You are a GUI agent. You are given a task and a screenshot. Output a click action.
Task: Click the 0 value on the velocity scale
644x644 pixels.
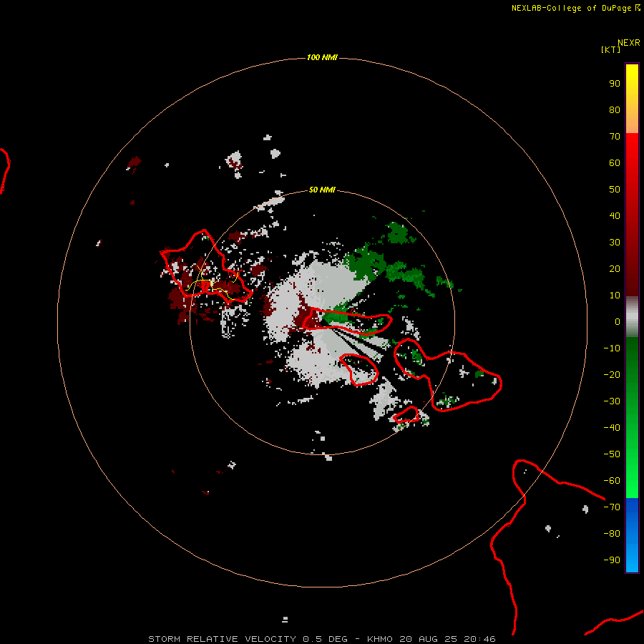(618, 321)
